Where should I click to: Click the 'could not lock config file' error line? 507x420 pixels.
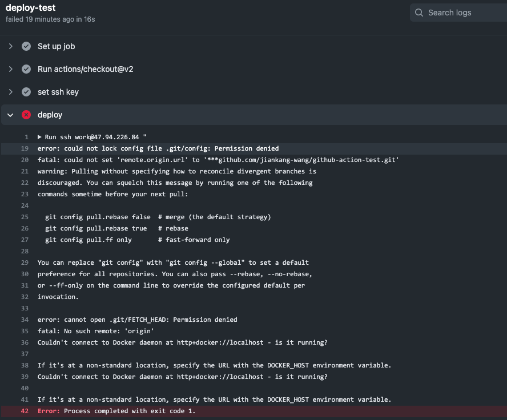coord(158,148)
